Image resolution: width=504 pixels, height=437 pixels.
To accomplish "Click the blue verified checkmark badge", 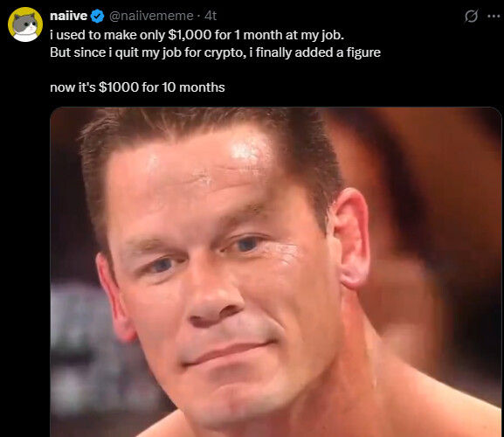I will tap(97, 16).
